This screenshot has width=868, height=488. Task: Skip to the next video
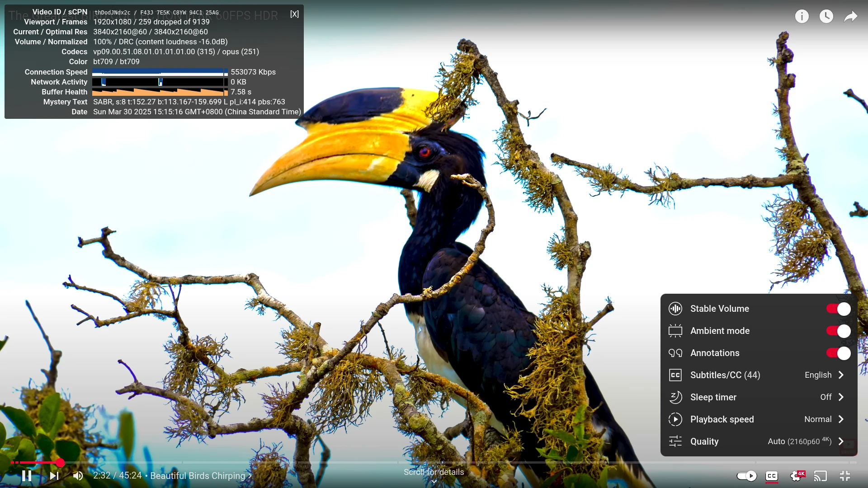(54, 476)
